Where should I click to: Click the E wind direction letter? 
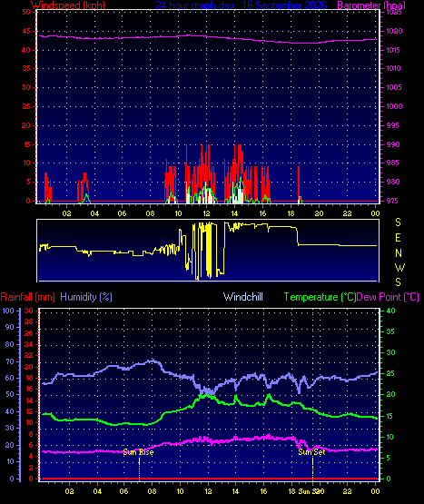point(398,238)
